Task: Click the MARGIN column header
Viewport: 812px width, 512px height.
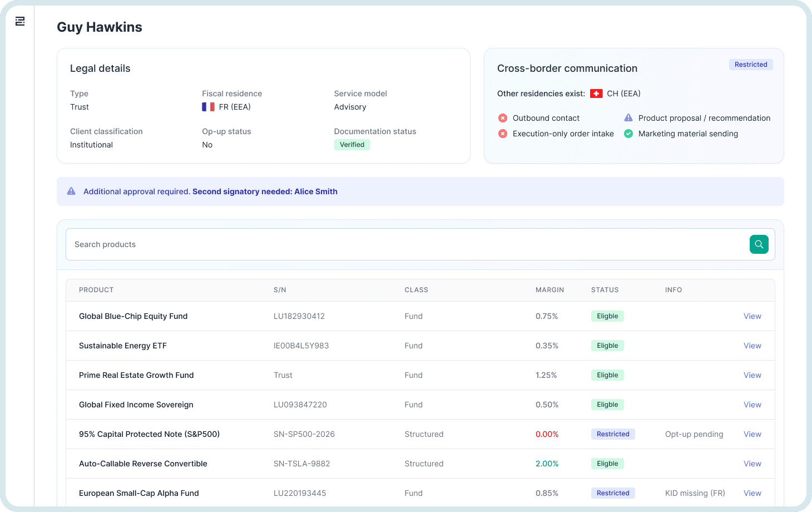Action: point(549,290)
